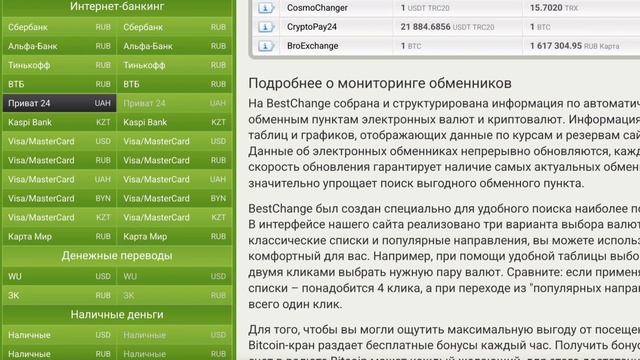The width and height of the screenshot is (640, 360).
Task: Select Visa/MasterCard BYN in the left column
Action: (60, 198)
